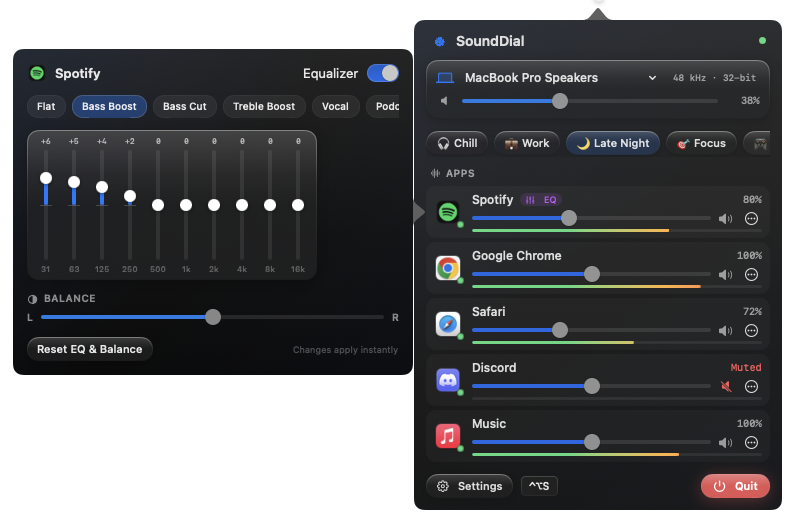Screen dimensions: 795x523
Task: Open Safari's more options menu
Action: [751, 330]
